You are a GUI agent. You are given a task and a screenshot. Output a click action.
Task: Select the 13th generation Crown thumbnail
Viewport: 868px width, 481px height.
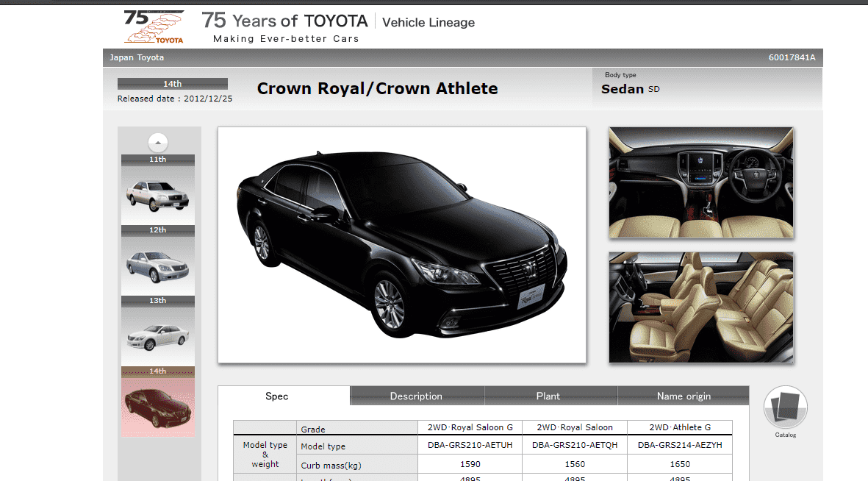click(x=158, y=331)
